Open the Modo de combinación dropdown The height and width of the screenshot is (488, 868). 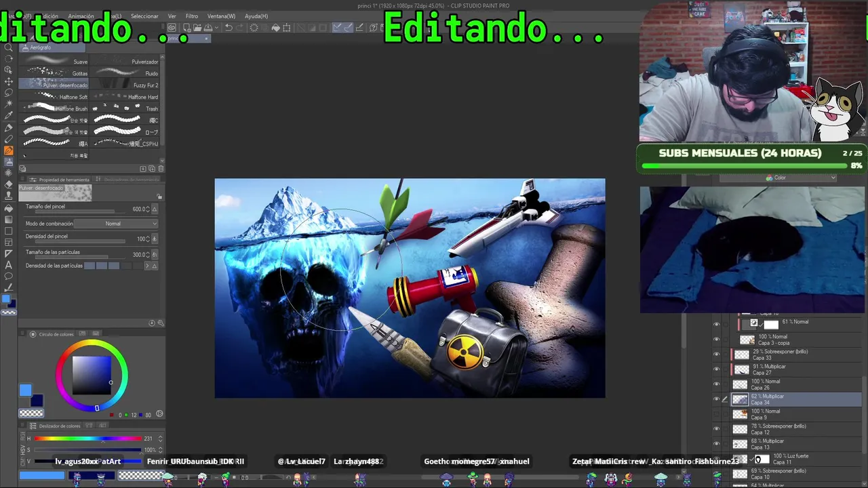tap(116, 224)
